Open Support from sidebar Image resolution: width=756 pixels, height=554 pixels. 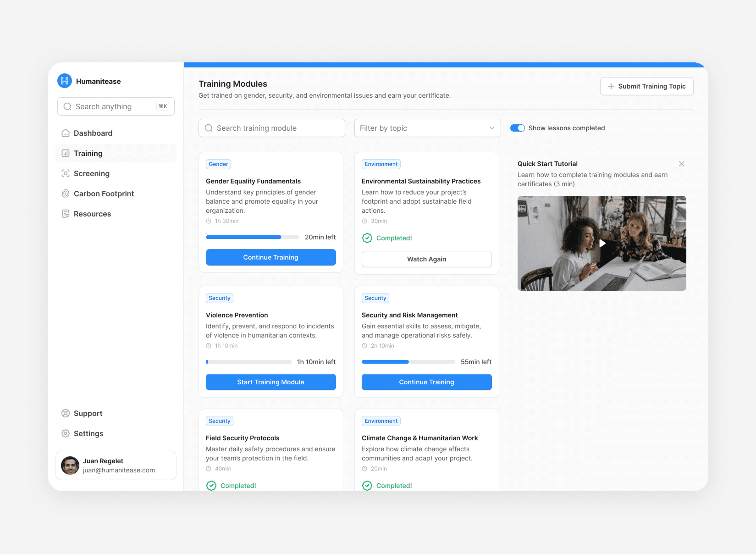(x=116, y=413)
